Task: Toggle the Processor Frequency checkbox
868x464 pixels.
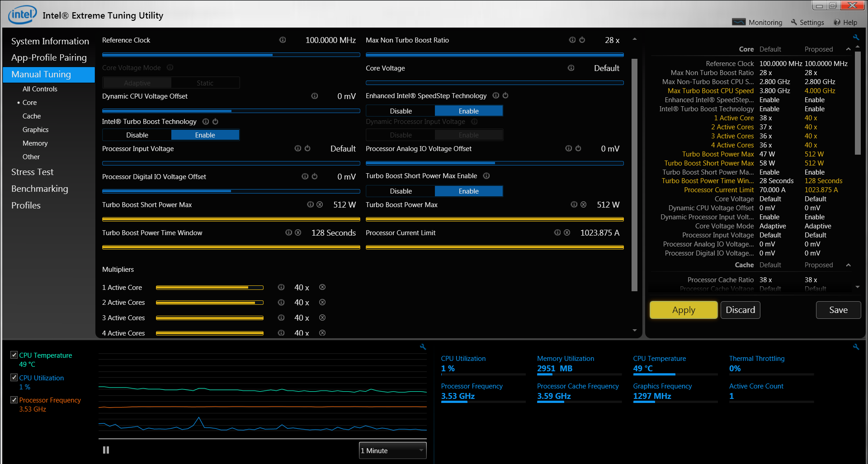Action: (x=14, y=400)
